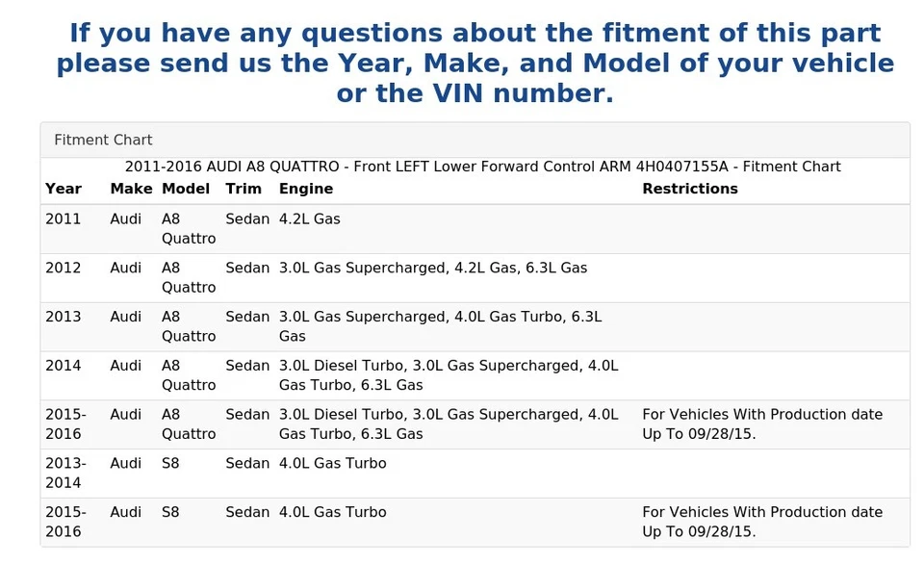Click the S8 2015-2016 production date restriction
Viewport: 924px width, 565px height.
click(x=762, y=522)
